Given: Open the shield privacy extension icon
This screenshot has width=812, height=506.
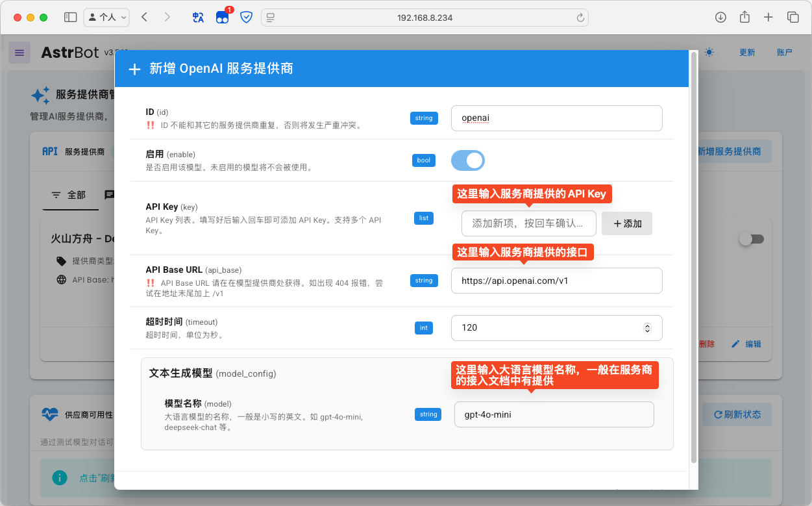Looking at the screenshot, I should click(x=246, y=18).
